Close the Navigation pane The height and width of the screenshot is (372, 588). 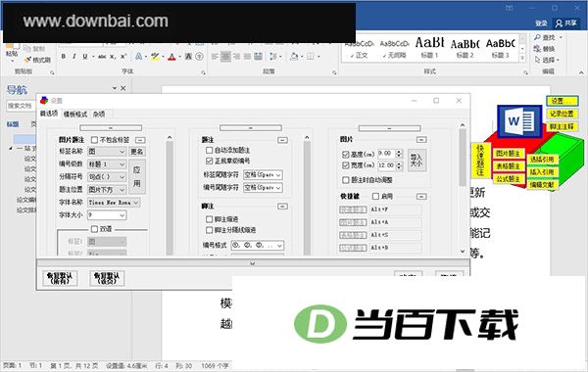[123, 88]
